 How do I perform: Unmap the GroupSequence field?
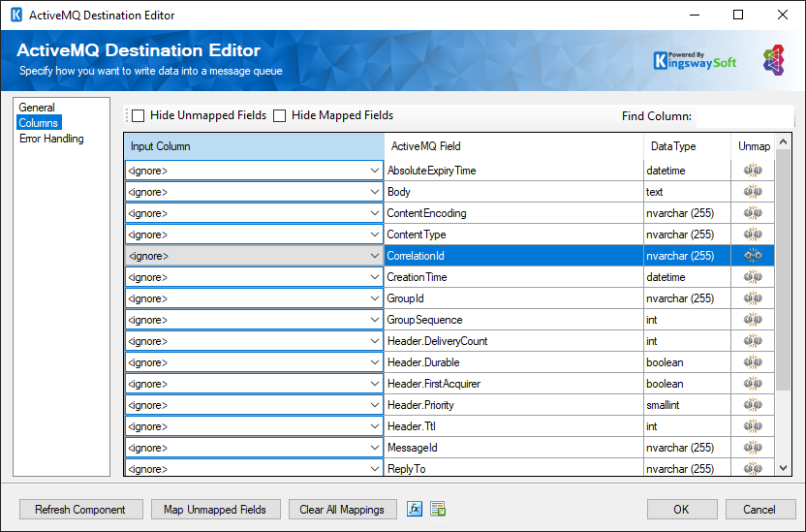[753, 320]
